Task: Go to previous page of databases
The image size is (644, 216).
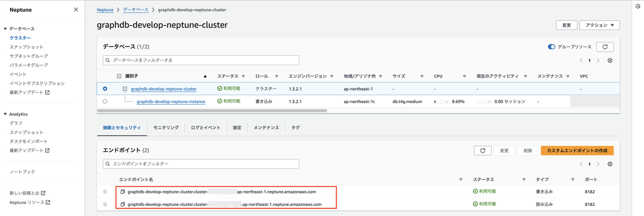Action: click(x=581, y=61)
